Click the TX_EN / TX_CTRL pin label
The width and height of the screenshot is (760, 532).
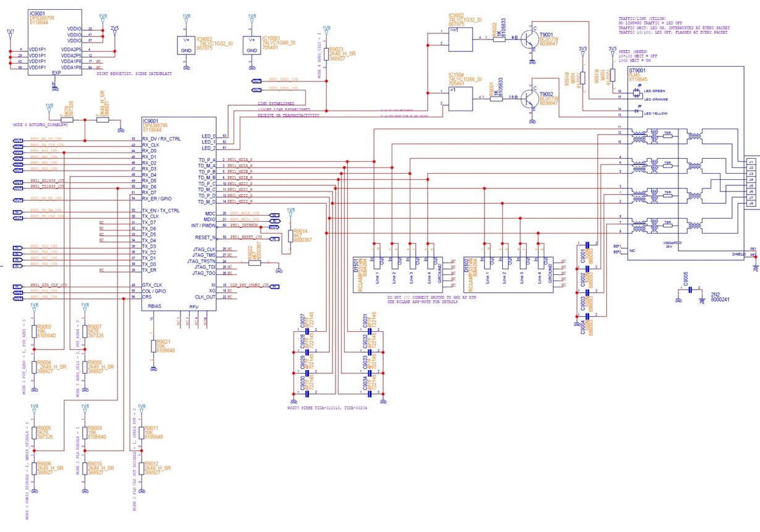pyautogui.click(x=161, y=211)
